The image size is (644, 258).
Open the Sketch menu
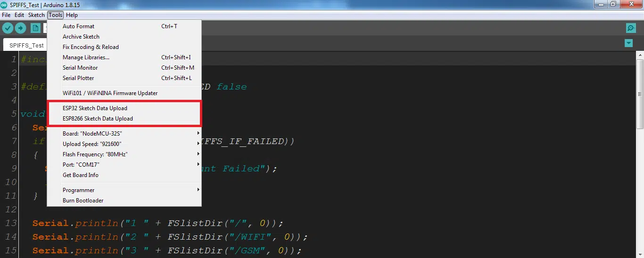coord(37,15)
